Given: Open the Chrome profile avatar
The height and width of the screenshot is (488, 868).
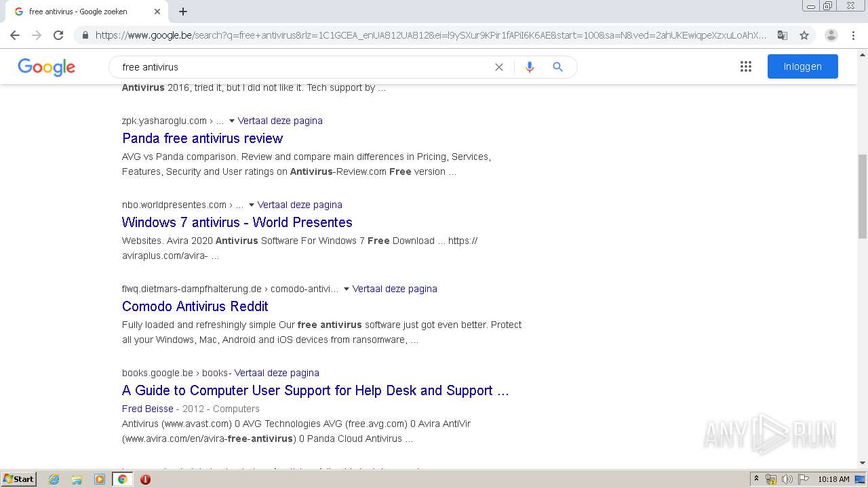Looking at the screenshot, I should pos(831,35).
